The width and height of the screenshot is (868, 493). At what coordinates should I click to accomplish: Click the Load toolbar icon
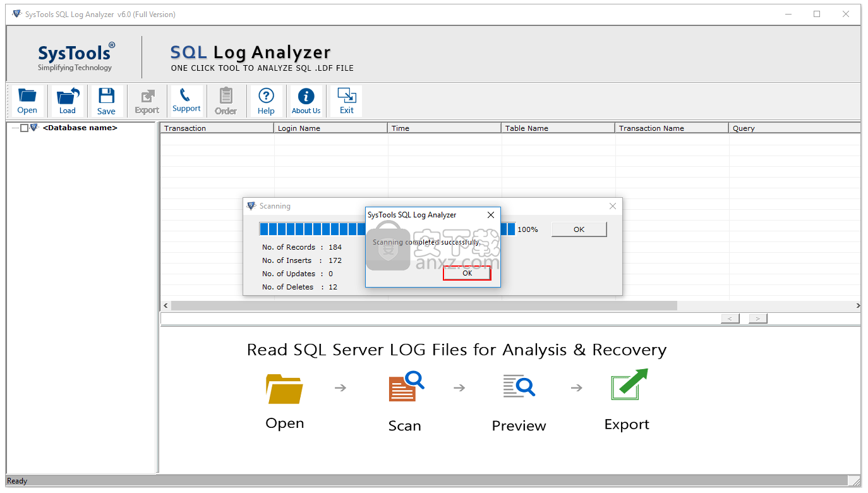pos(68,101)
